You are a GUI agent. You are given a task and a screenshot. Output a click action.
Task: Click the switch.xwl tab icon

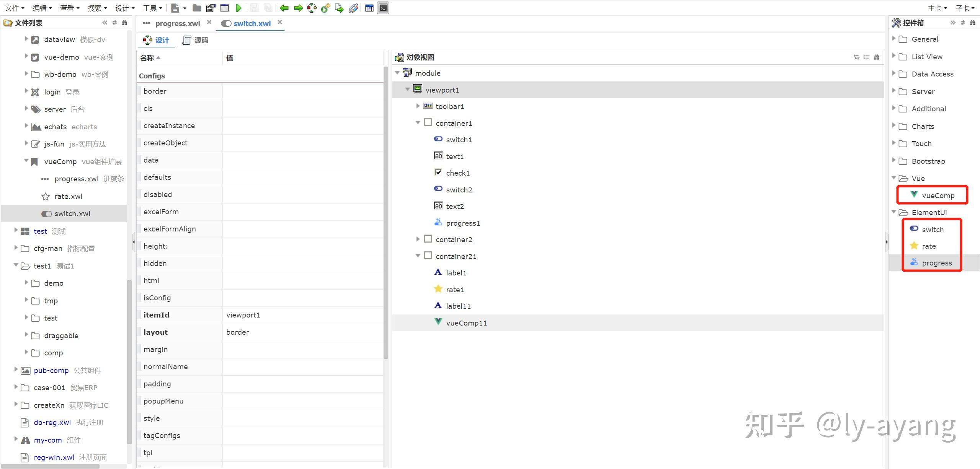click(x=226, y=23)
